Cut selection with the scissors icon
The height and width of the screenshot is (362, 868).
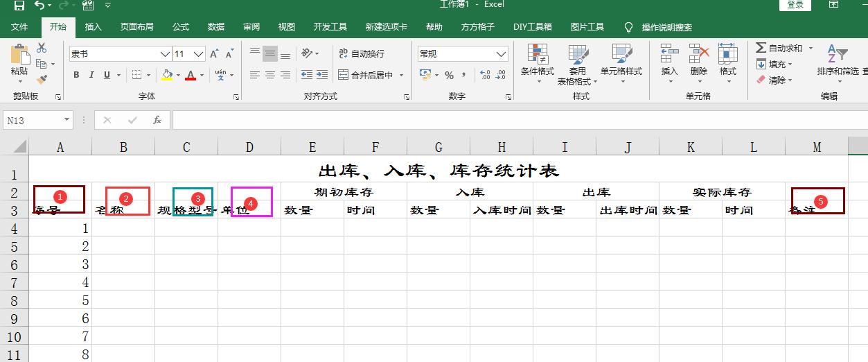point(42,48)
